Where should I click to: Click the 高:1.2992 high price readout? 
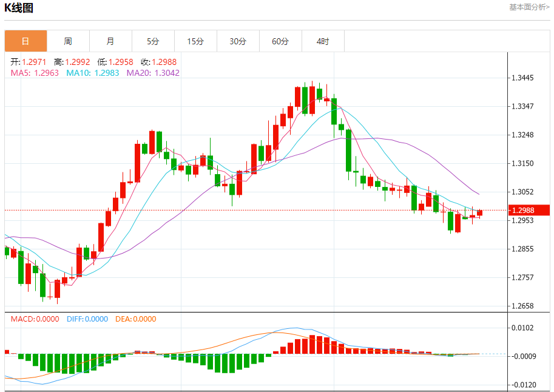pos(72,62)
